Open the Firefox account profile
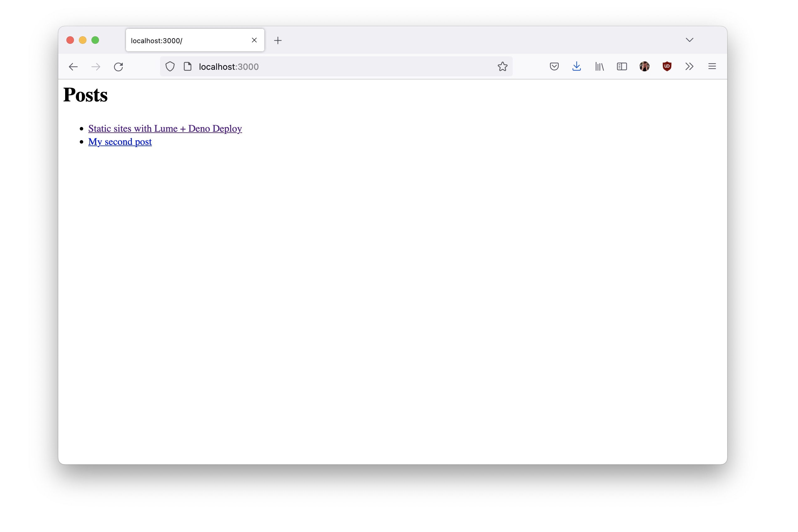Image resolution: width=798 pixels, height=532 pixels. 644,66
